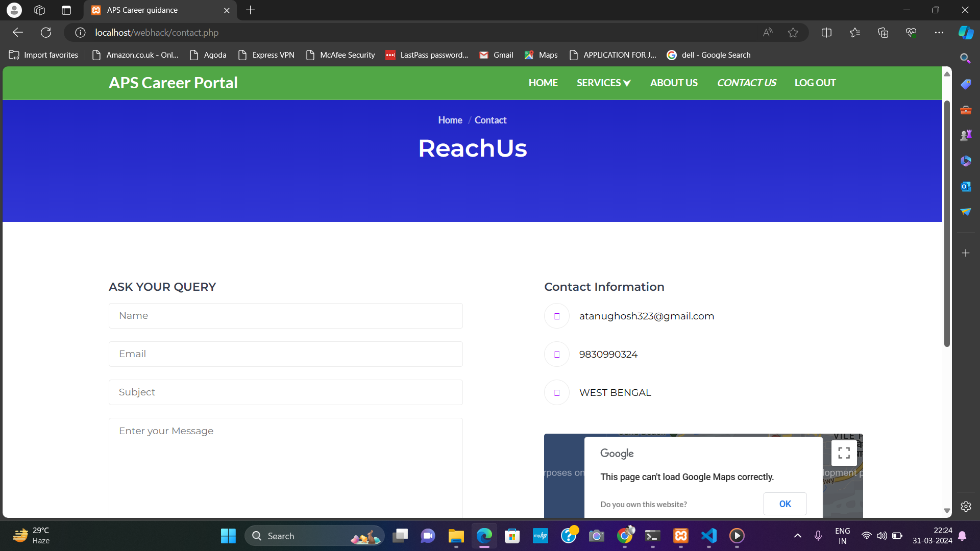Screen dimensions: 980x551
Task: Focus the Name input field
Action: tap(285, 316)
